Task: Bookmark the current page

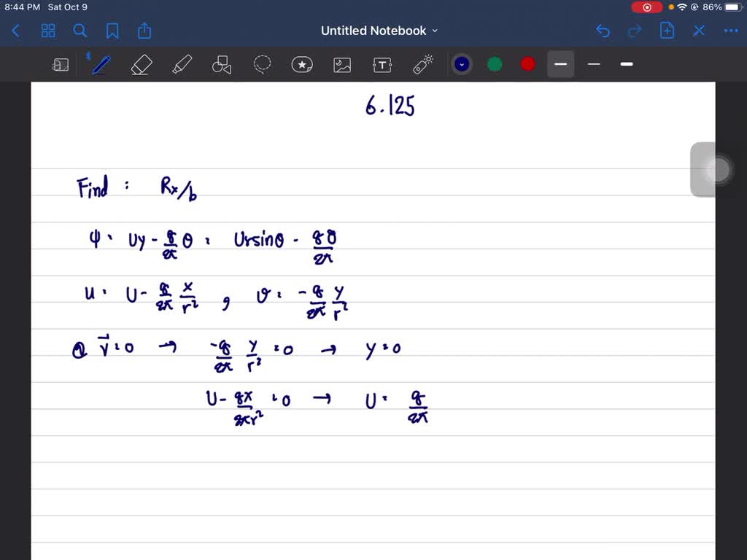Action: pyautogui.click(x=112, y=31)
